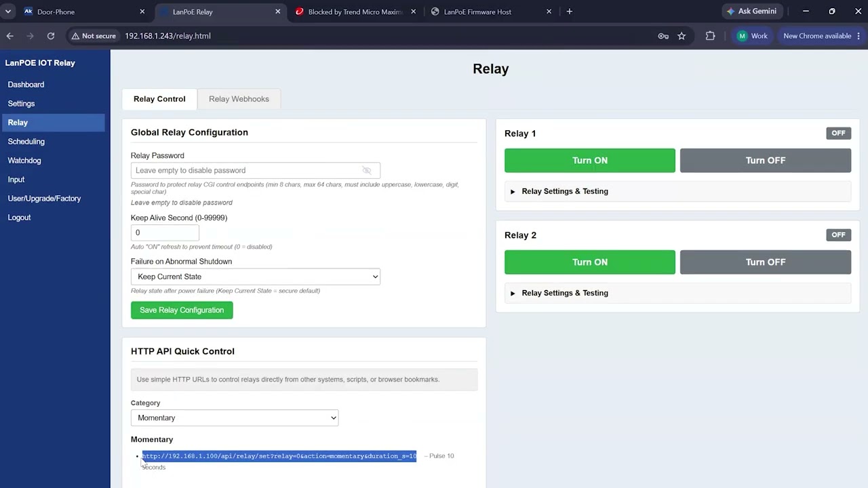868x488 pixels.
Task: Click the HTTP API Quick Control heading
Action: click(x=182, y=351)
